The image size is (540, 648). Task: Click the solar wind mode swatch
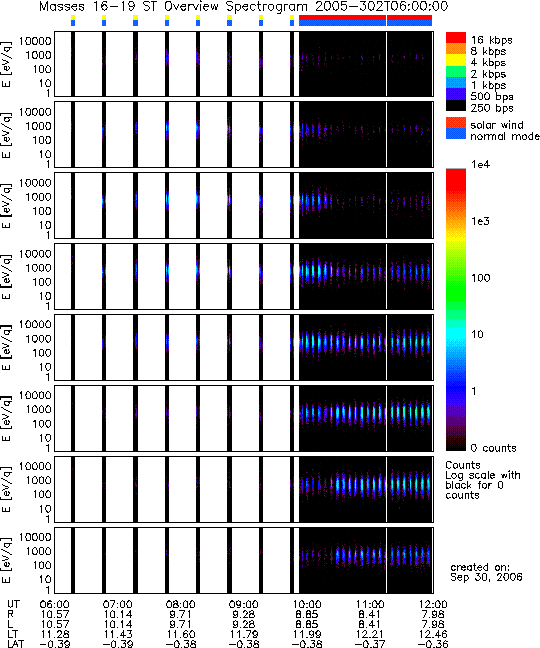[x=456, y=123]
